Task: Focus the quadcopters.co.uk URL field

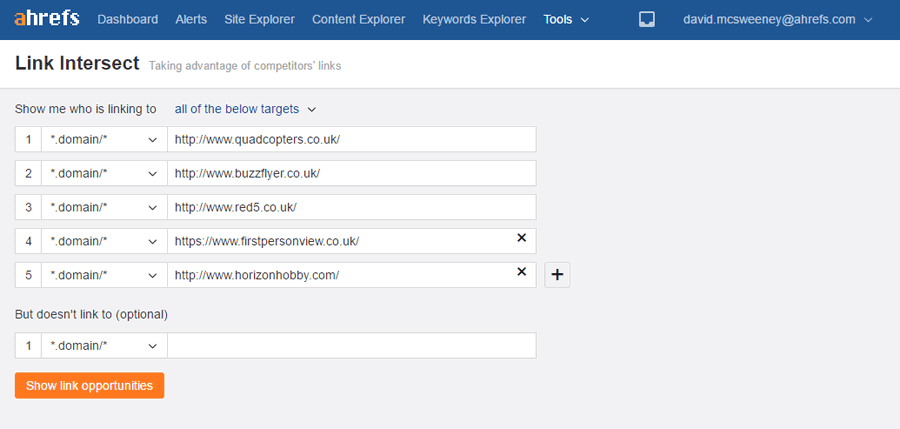Action: [352, 140]
